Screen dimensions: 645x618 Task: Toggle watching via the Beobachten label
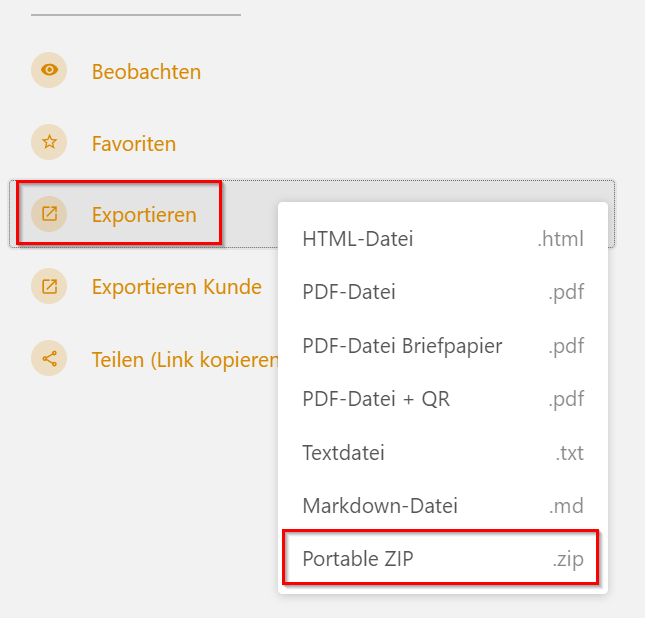[146, 72]
